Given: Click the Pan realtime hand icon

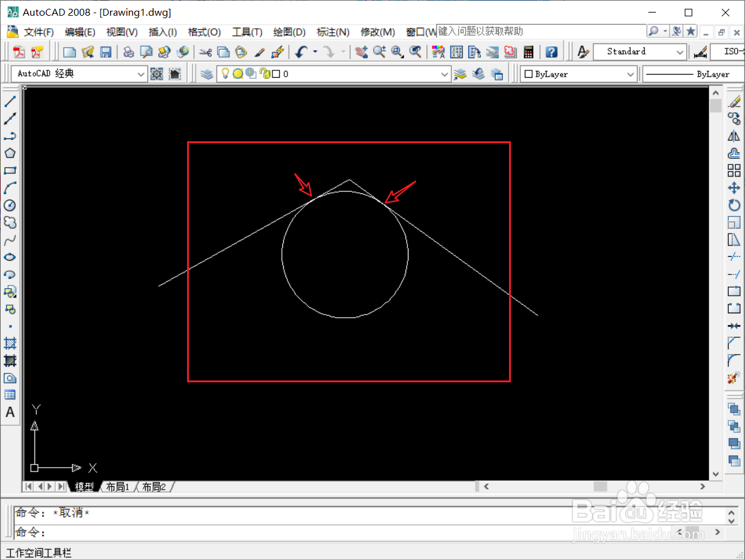Looking at the screenshot, I should pos(362,52).
